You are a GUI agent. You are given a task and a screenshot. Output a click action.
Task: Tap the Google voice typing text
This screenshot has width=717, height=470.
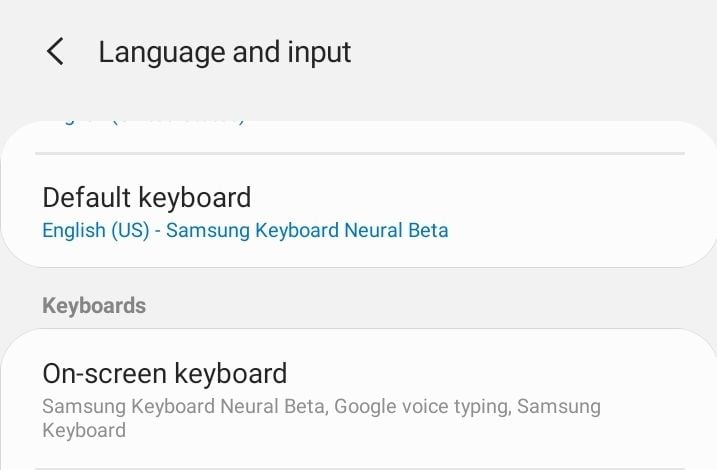[x=421, y=406]
